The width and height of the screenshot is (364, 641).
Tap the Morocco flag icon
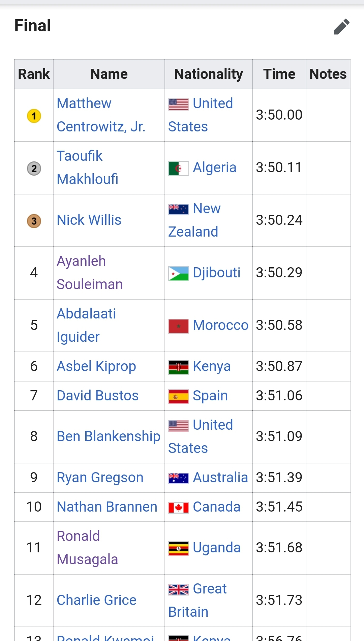(x=178, y=326)
